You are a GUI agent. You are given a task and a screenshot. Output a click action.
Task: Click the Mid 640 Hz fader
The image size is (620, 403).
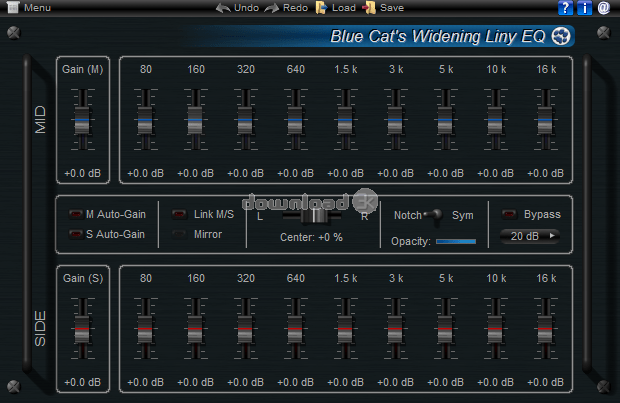[295, 120]
